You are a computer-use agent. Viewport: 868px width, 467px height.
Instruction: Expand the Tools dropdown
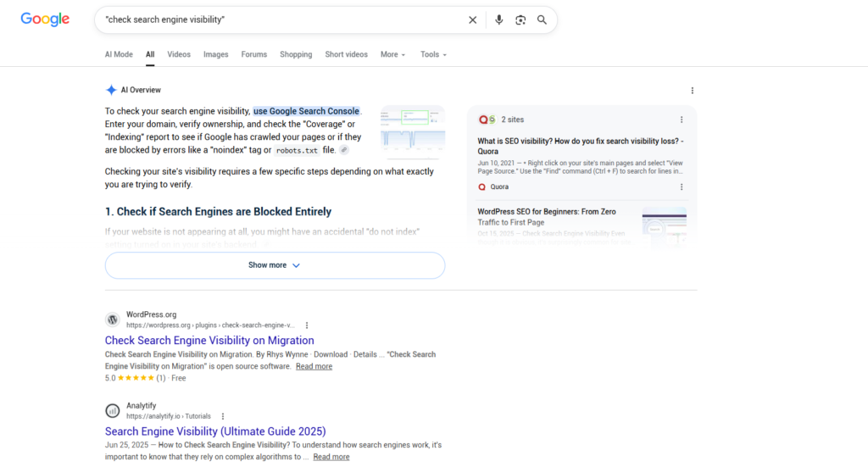click(x=433, y=54)
